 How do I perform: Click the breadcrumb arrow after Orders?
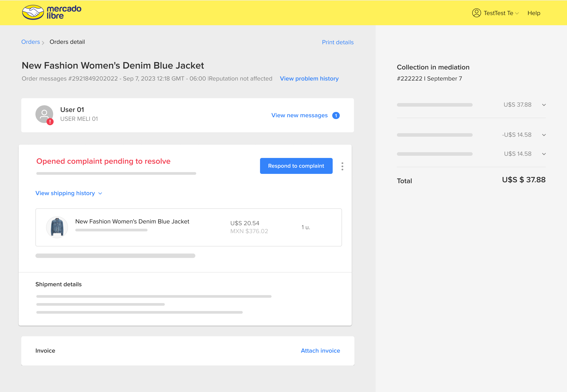click(x=43, y=43)
